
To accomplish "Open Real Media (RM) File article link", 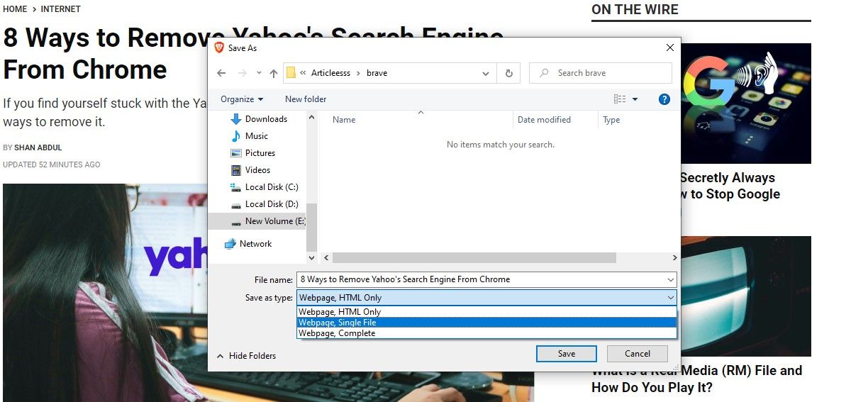I will tap(696, 379).
